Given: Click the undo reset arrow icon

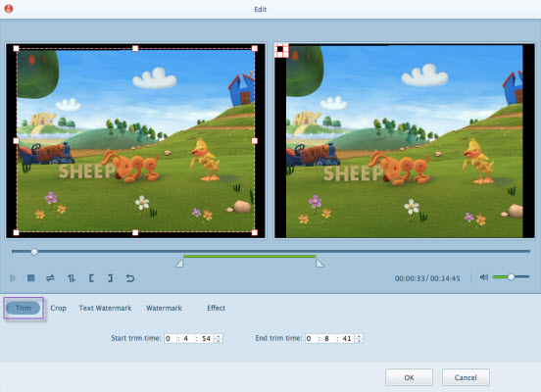Looking at the screenshot, I should tap(129, 278).
